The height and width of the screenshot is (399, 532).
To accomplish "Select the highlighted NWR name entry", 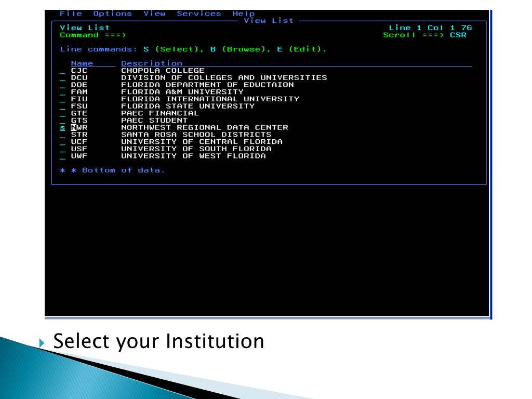I will (79, 128).
